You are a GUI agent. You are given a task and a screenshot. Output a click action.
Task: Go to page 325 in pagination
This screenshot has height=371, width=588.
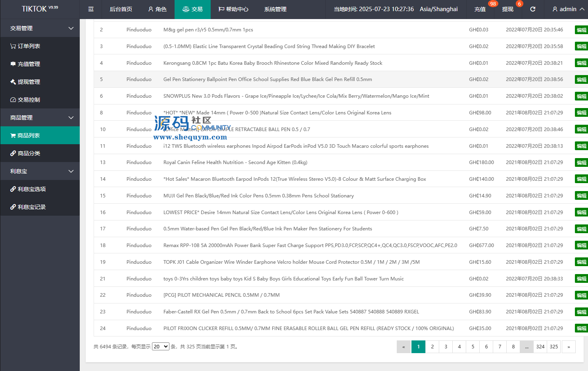coord(553,347)
